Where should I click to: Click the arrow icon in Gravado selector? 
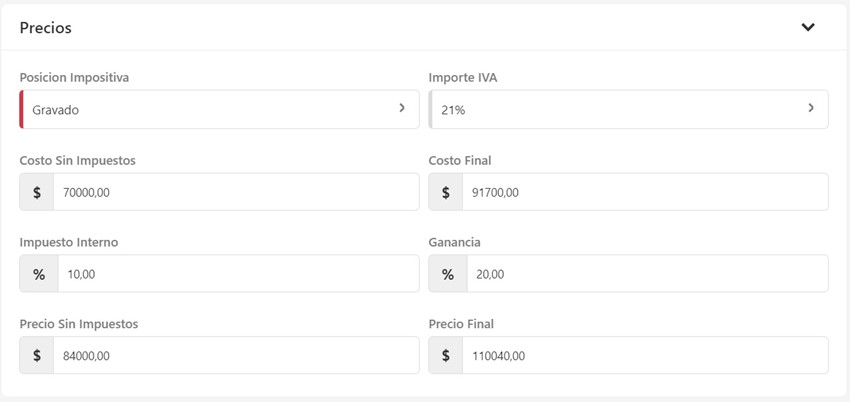pyautogui.click(x=402, y=108)
